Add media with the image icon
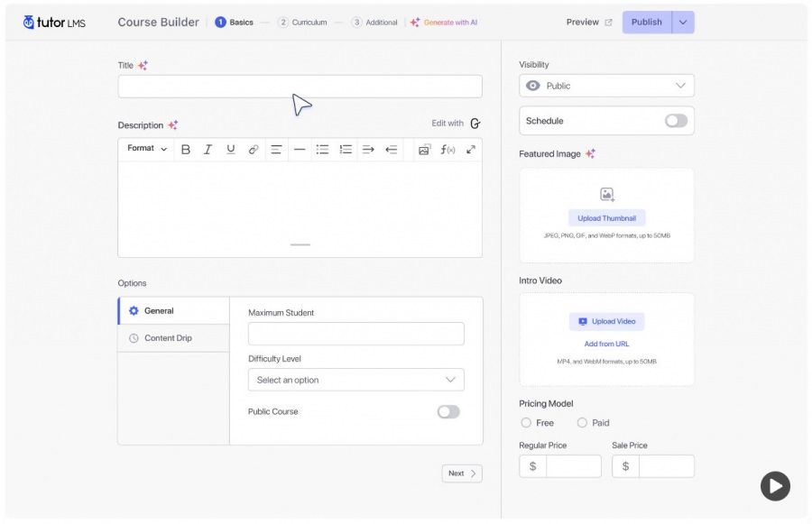 [424, 150]
